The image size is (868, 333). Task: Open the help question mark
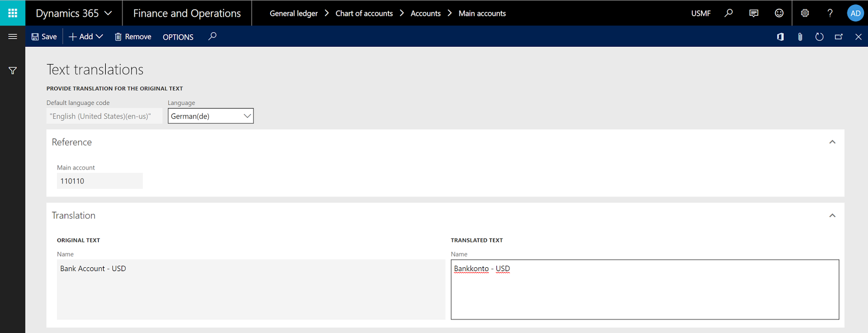point(830,13)
